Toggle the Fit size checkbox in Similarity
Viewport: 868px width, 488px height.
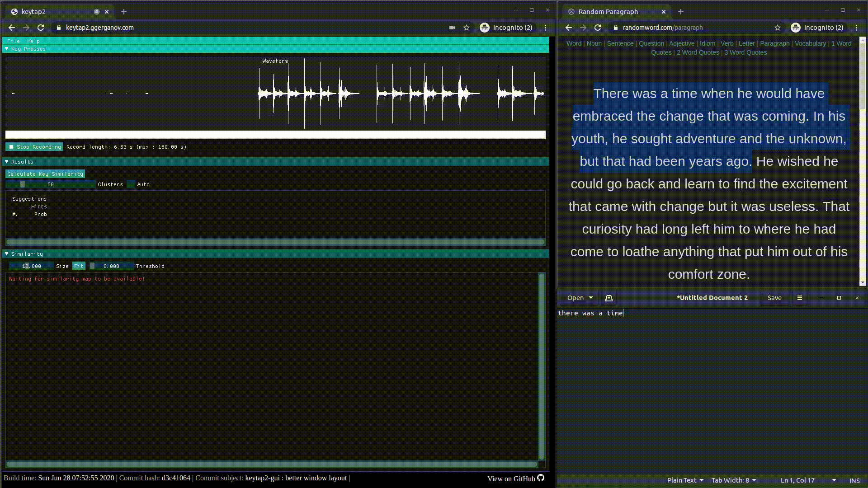coord(78,266)
